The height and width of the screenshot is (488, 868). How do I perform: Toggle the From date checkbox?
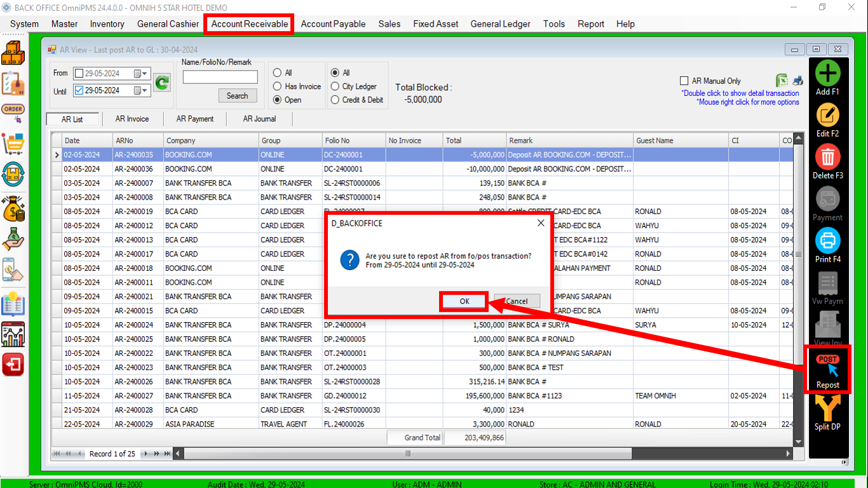point(78,74)
